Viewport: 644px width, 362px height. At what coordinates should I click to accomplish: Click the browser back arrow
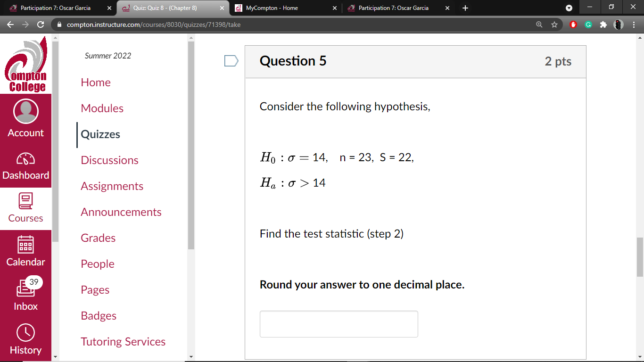(10, 25)
